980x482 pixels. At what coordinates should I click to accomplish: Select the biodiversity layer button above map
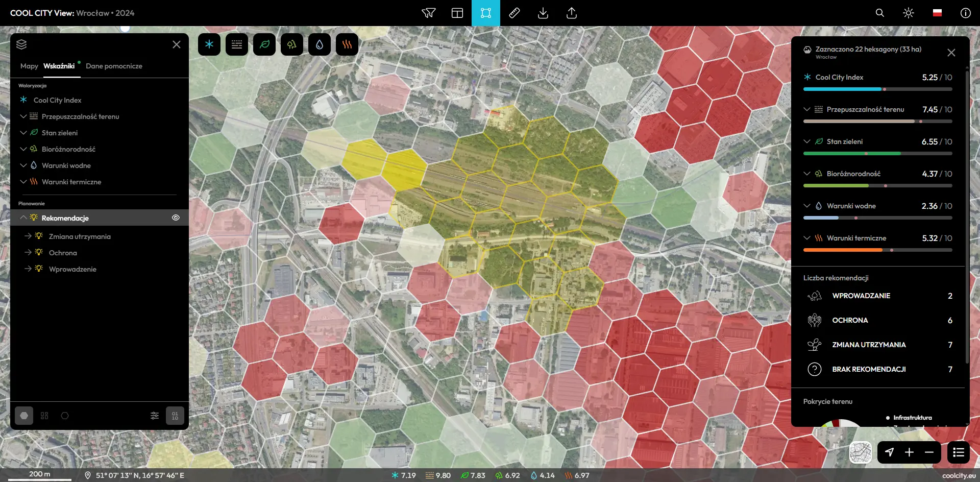tap(292, 44)
